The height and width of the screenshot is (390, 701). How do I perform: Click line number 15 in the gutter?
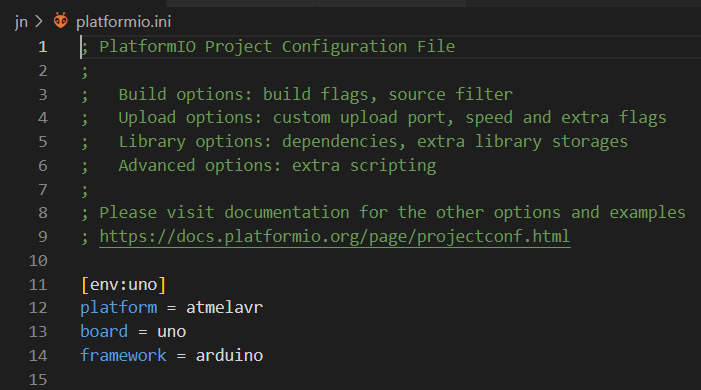tap(38, 379)
